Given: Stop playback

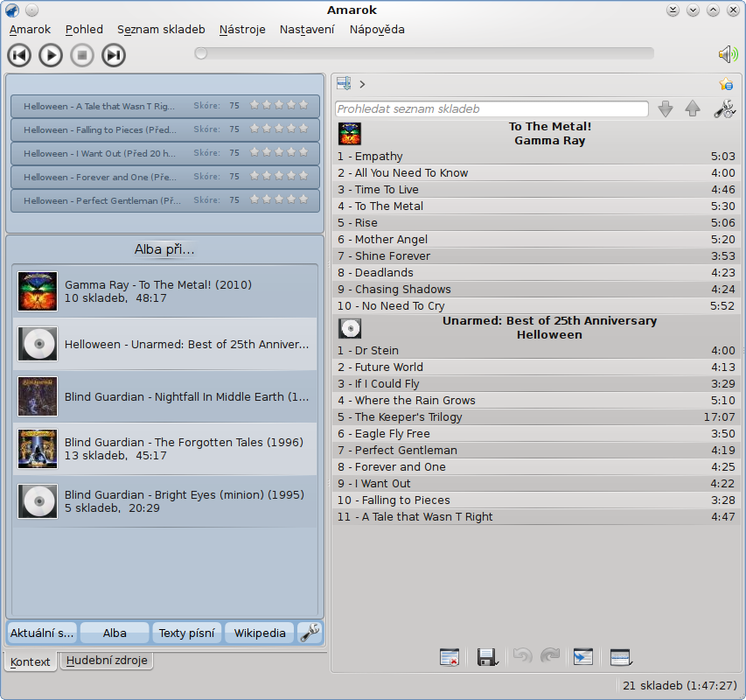Looking at the screenshot, I should [82, 55].
